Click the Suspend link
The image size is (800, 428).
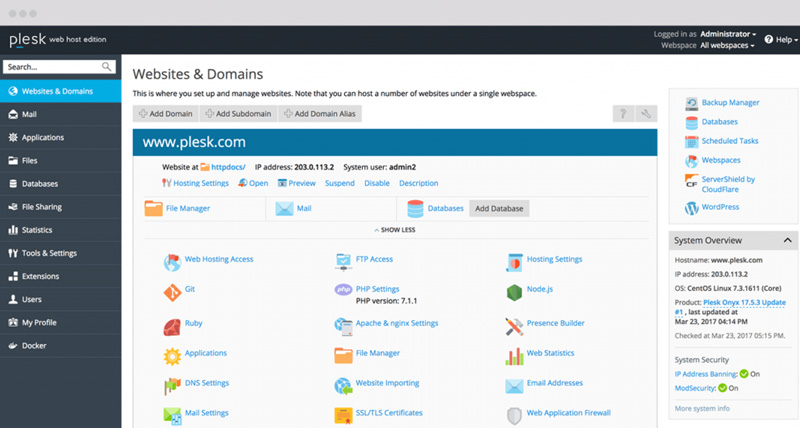point(340,183)
